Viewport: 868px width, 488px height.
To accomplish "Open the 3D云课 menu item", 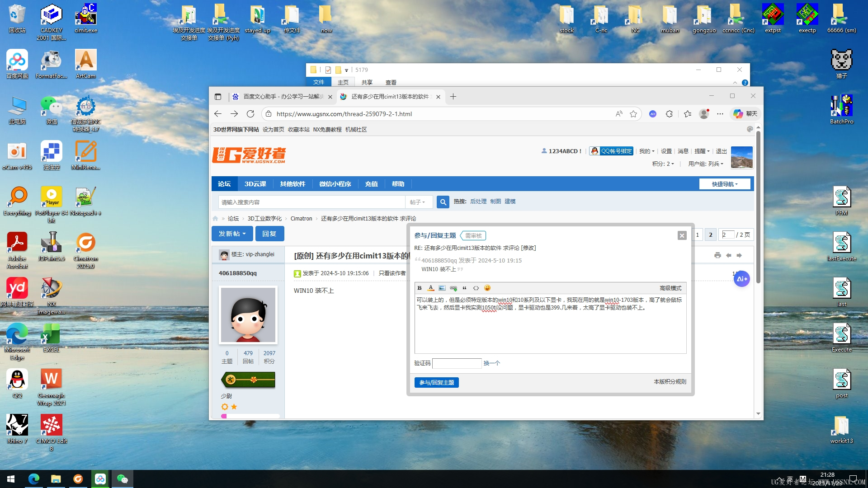I will 255,184.
